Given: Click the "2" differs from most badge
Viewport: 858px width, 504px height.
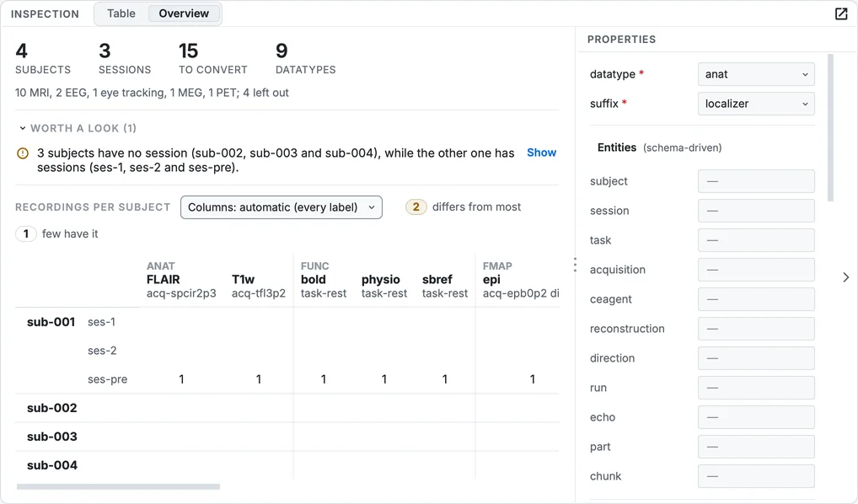Looking at the screenshot, I should tap(416, 206).
